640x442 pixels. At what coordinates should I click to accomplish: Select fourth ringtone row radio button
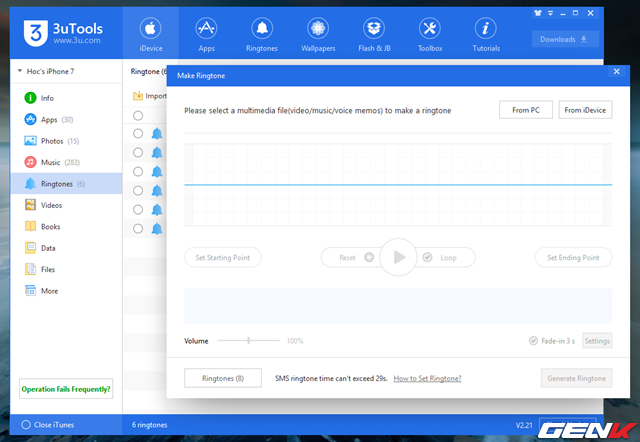point(138,191)
